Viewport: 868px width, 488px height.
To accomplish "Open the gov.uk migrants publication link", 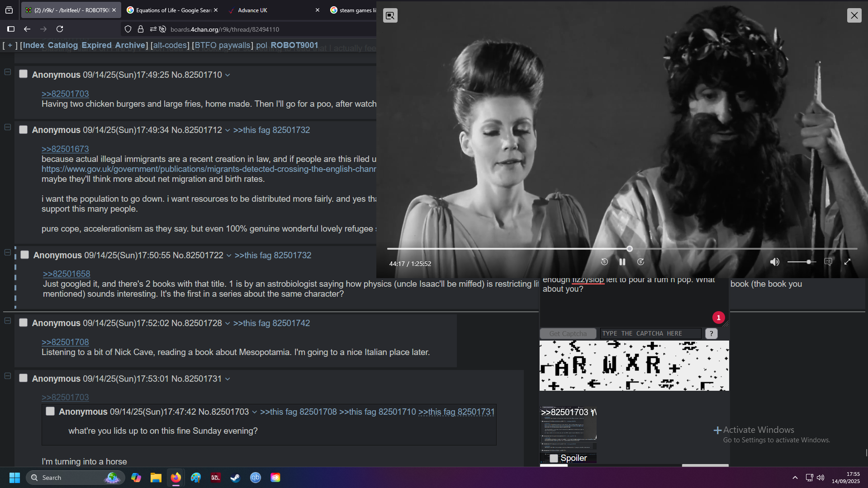I will [209, 169].
